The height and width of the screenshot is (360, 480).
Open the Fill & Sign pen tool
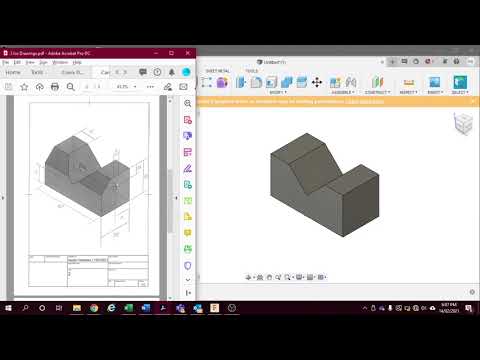pyautogui.click(x=168, y=87)
